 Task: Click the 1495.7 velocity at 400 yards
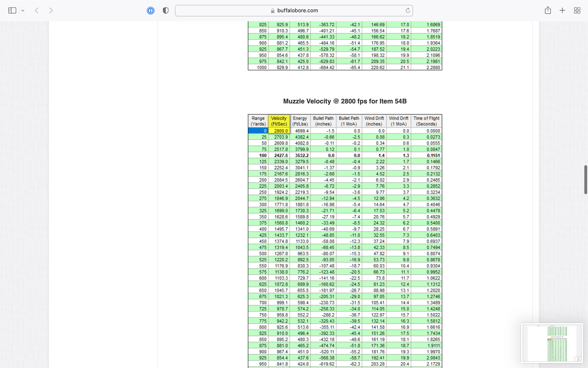click(279, 229)
